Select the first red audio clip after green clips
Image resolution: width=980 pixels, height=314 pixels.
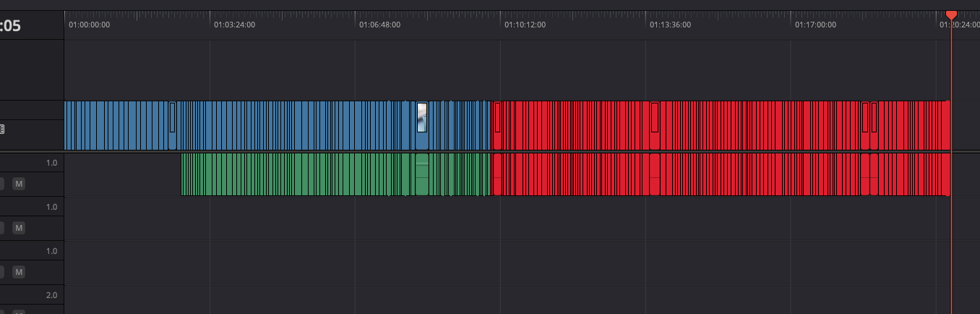pos(497,174)
